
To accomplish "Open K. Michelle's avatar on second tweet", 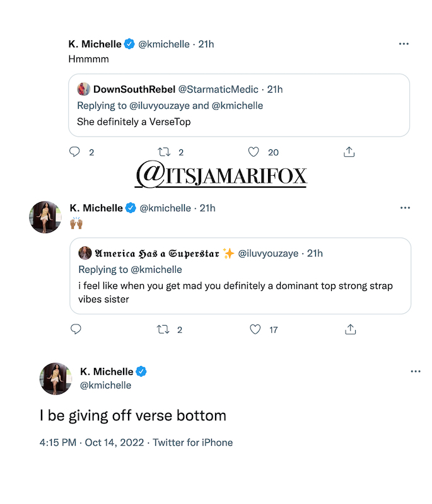I will pos(46,219).
